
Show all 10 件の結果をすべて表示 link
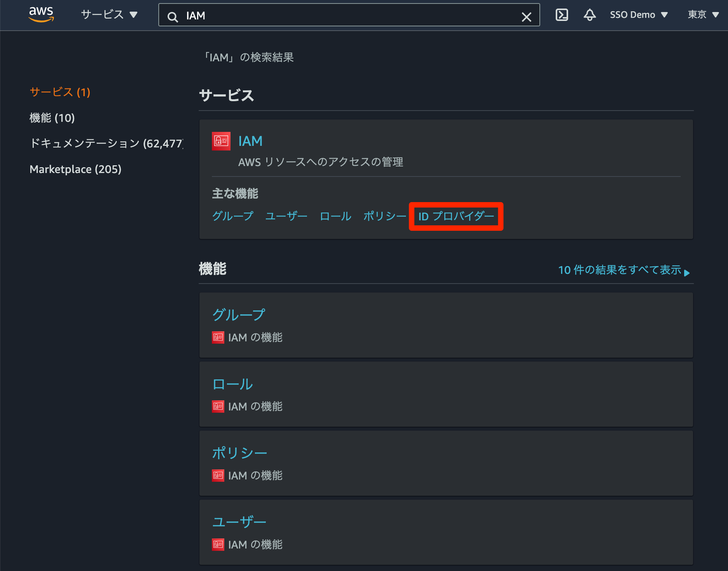pos(624,270)
